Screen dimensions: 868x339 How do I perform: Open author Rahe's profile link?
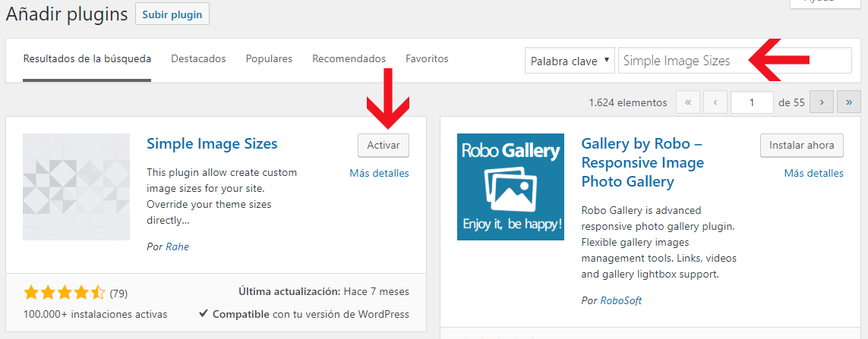coord(177,246)
